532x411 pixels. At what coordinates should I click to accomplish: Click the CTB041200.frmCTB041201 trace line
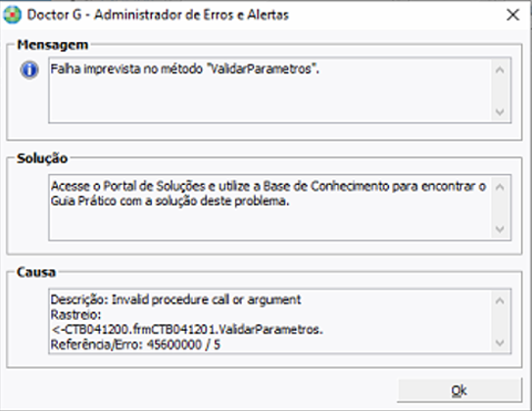pos(187,330)
